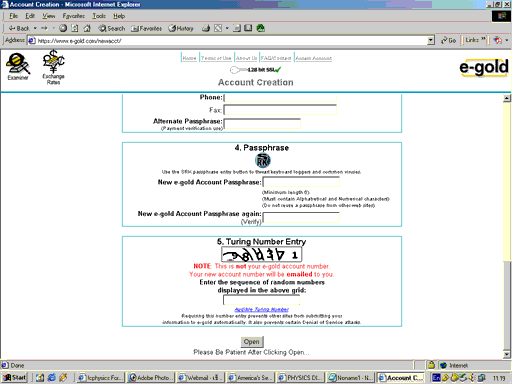The width and height of the screenshot is (512, 384).
Task: Click the Refresh icon in the toolbar
Action: point(75,28)
